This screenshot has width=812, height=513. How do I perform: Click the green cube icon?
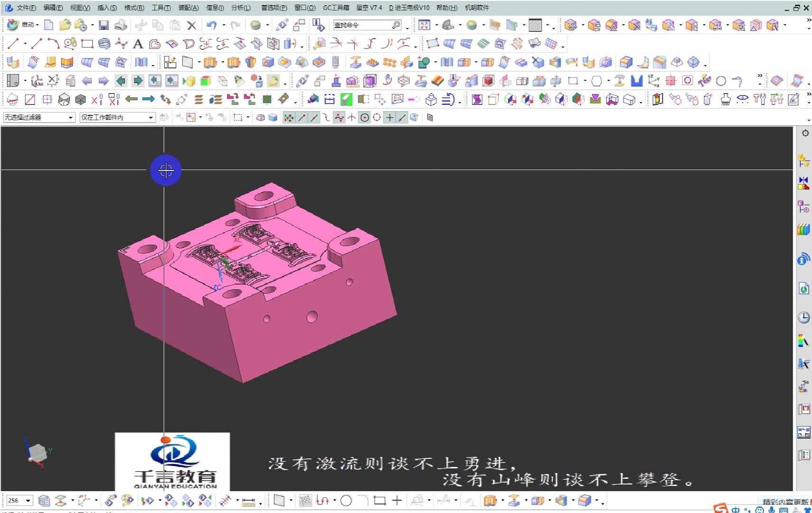pos(206,81)
